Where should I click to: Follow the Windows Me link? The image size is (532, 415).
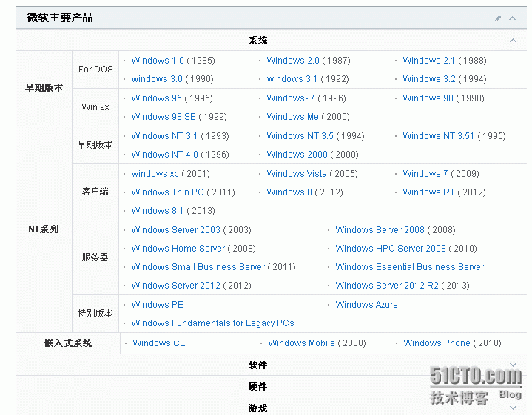(292, 117)
